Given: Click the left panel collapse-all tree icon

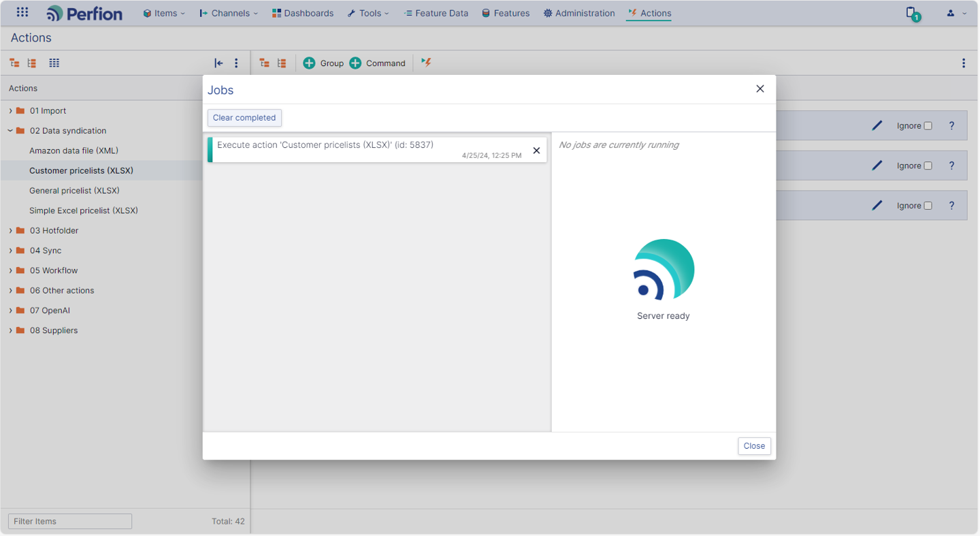Looking at the screenshot, I should tap(31, 63).
